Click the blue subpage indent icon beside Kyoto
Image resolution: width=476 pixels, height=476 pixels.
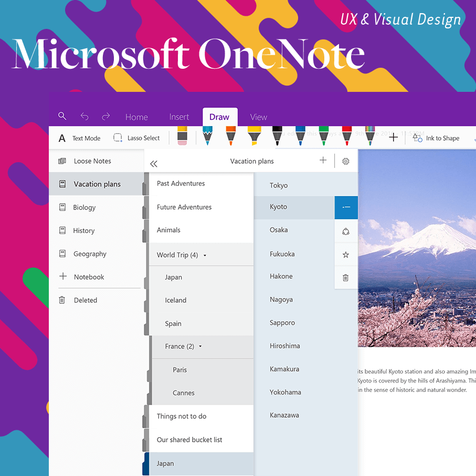[346, 207]
